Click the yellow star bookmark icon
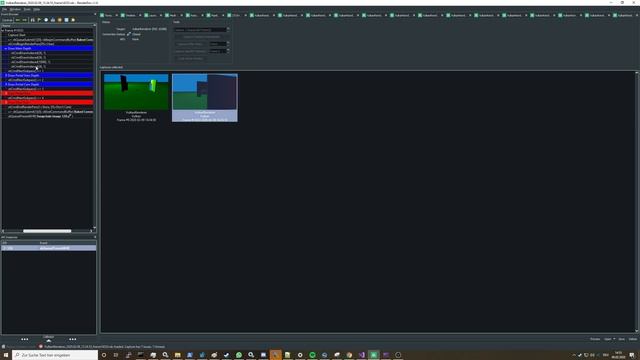The height and width of the screenshot is (360, 640). (x=73, y=20)
